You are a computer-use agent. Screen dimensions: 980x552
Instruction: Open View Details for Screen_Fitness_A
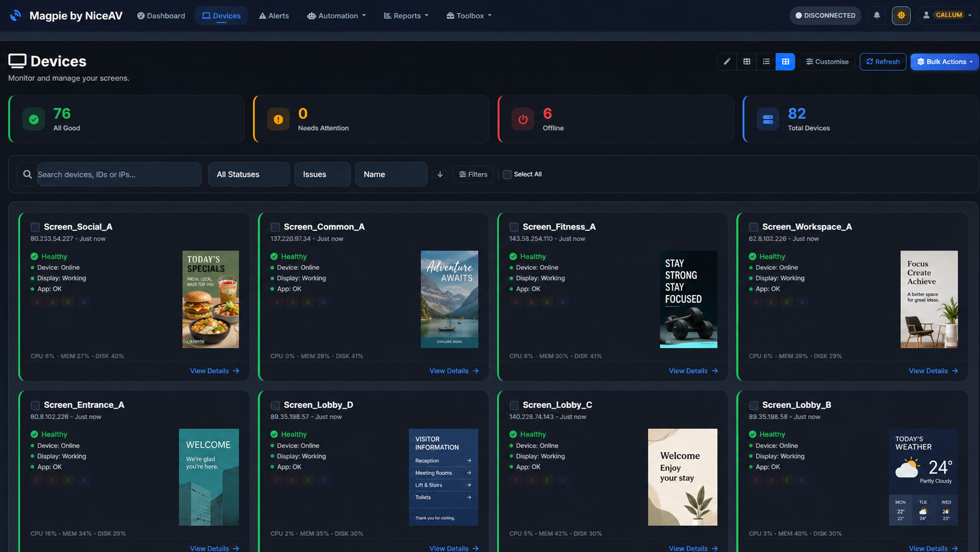[x=693, y=371]
